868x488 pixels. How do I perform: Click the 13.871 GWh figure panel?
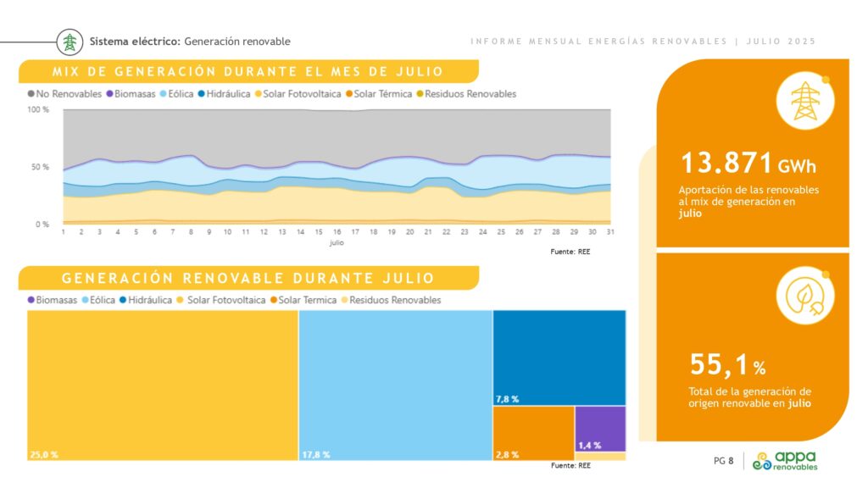point(753,153)
